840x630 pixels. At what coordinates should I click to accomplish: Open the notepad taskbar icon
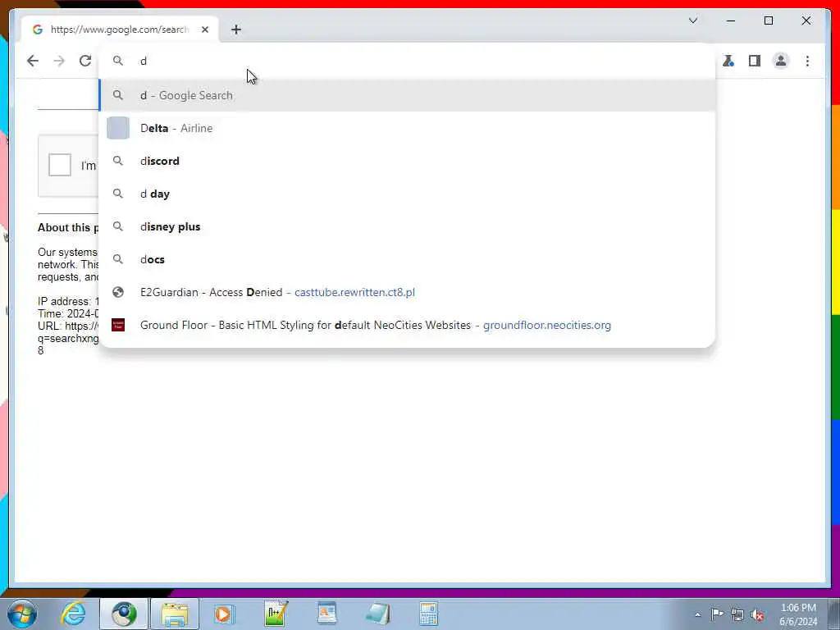[377, 614]
